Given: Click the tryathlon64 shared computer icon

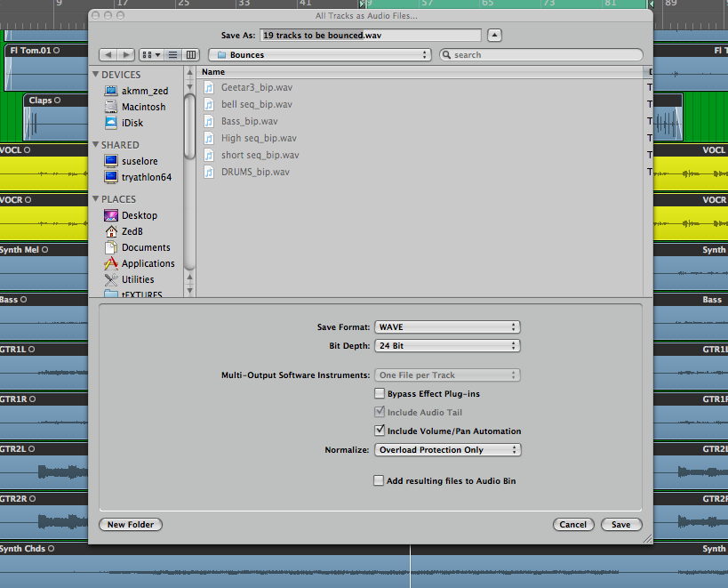Looking at the screenshot, I should 111,177.
